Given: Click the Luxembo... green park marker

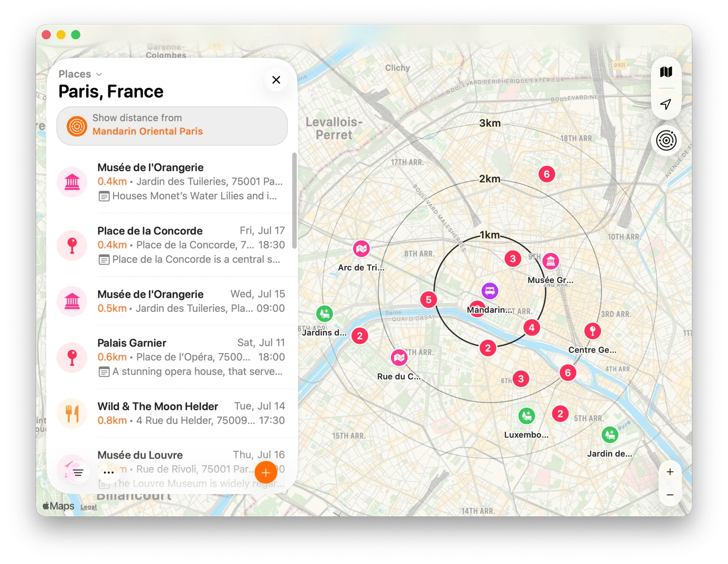Looking at the screenshot, I should 526,416.
